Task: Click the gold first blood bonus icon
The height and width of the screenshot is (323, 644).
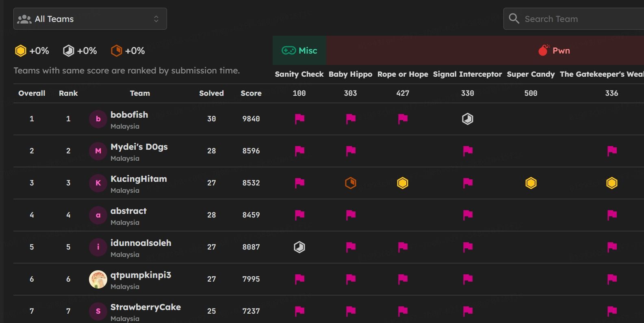Action: click(x=21, y=51)
